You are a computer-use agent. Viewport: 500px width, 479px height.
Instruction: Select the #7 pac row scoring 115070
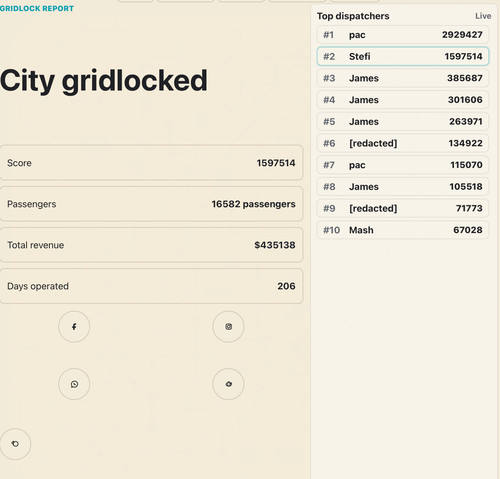403,165
